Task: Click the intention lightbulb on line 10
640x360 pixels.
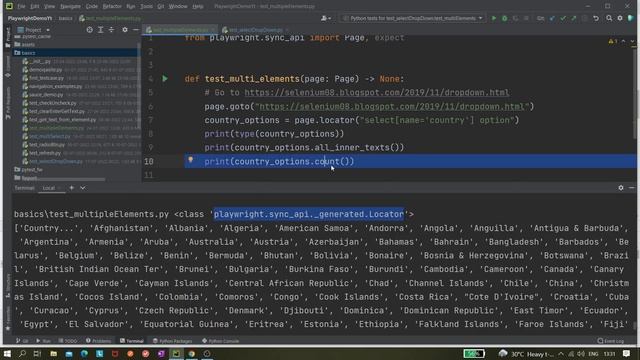Action: point(190,160)
